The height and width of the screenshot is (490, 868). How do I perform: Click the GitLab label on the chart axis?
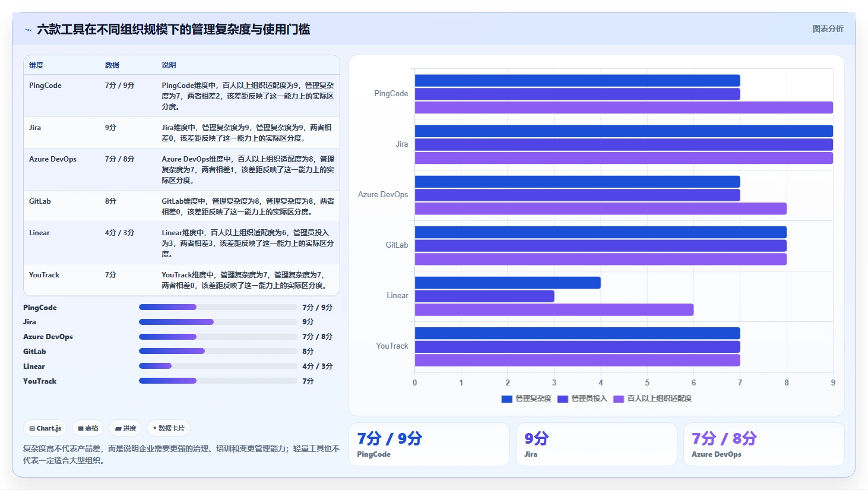point(397,245)
